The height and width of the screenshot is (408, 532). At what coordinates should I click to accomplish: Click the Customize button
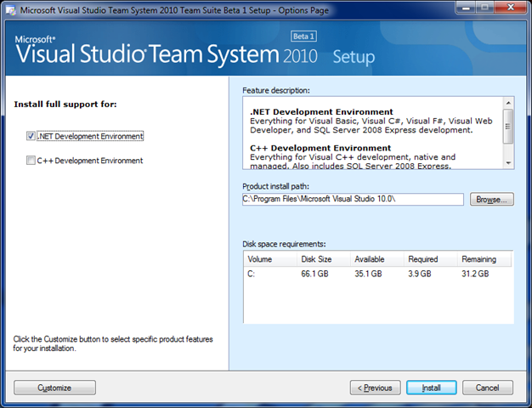54,388
